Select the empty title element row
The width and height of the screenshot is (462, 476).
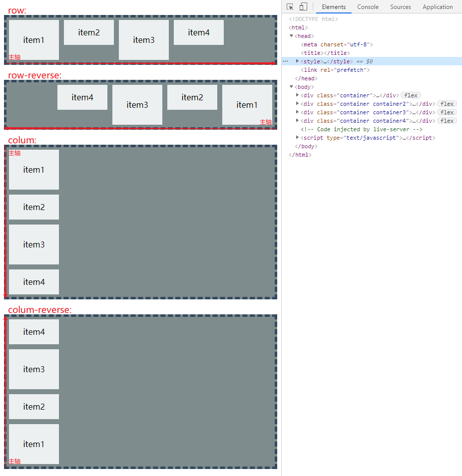(x=325, y=53)
